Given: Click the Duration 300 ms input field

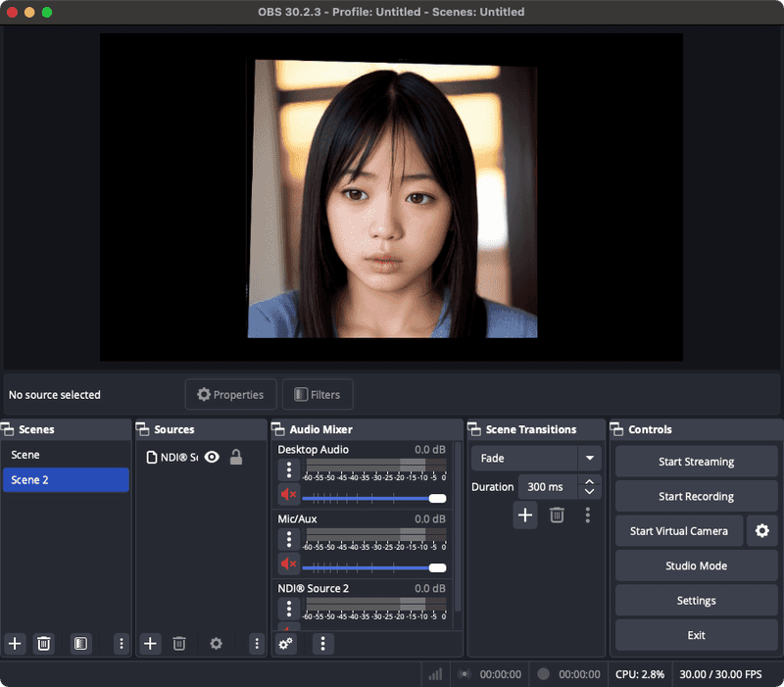Looking at the screenshot, I should (549, 487).
